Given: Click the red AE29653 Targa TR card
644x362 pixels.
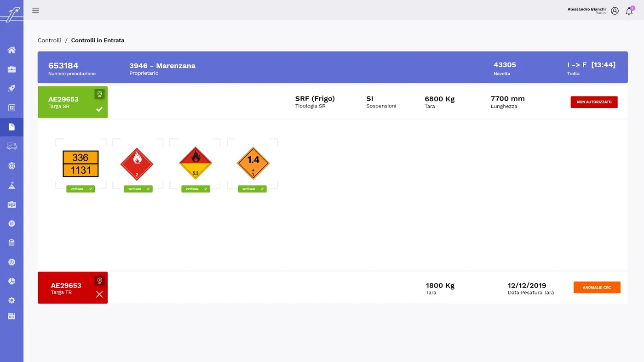Looking at the screenshot, I should coord(73,288).
